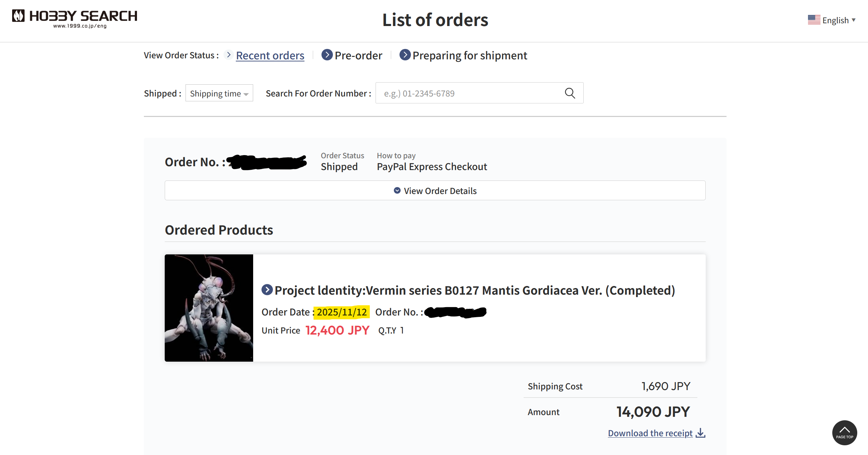The height and width of the screenshot is (455, 868).
Task: Click the receipt download arrow icon
Action: tap(701, 433)
